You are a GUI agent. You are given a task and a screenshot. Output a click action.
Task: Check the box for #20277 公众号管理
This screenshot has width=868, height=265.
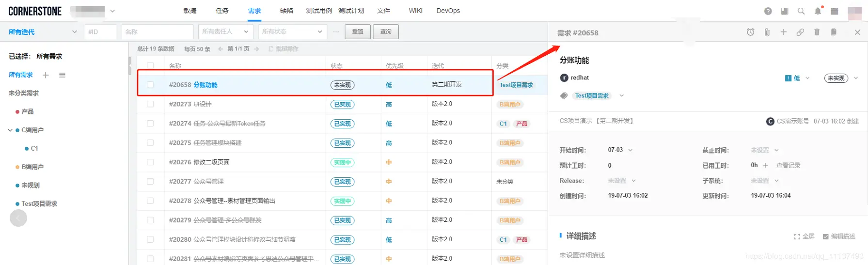(150, 182)
